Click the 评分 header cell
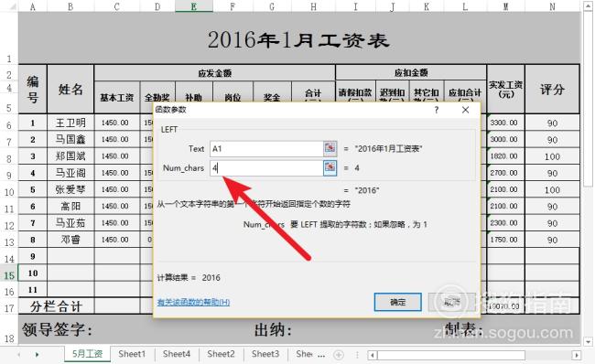Image resolution: width=595 pixels, height=364 pixels. point(552,90)
